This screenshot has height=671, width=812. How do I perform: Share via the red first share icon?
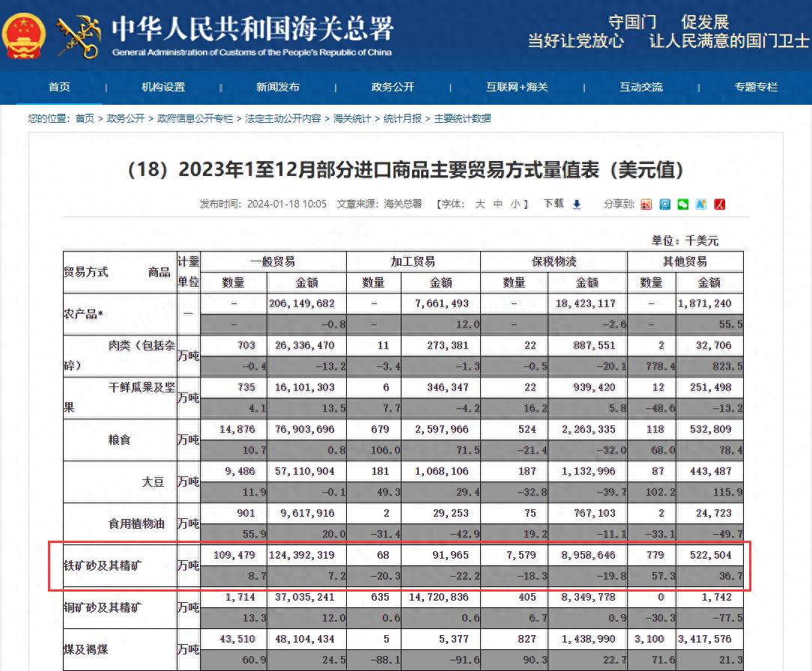coord(646,204)
